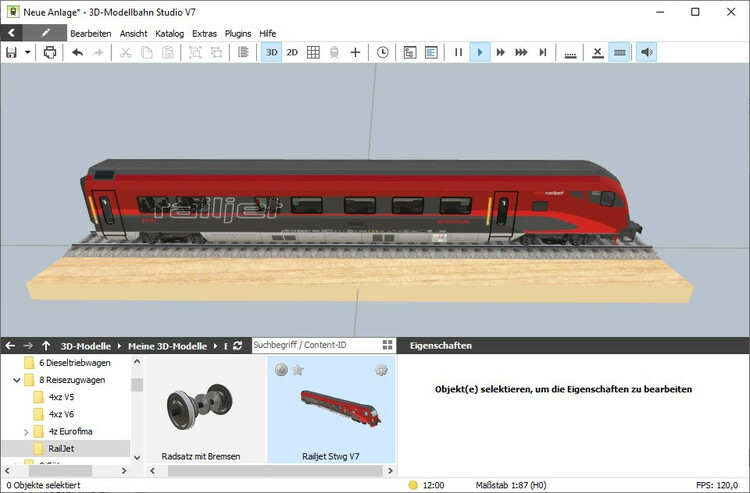Screen dimensions: 750x493
Task: Select the Railjet Stwg V7 model thumbnail
Action: click(x=331, y=410)
